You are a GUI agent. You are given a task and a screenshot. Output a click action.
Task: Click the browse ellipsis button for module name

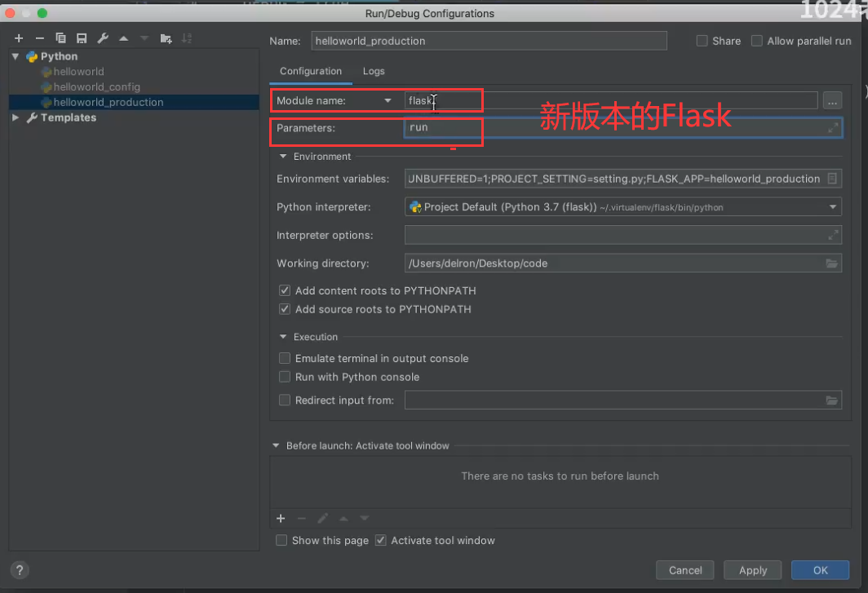click(x=832, y=101)
